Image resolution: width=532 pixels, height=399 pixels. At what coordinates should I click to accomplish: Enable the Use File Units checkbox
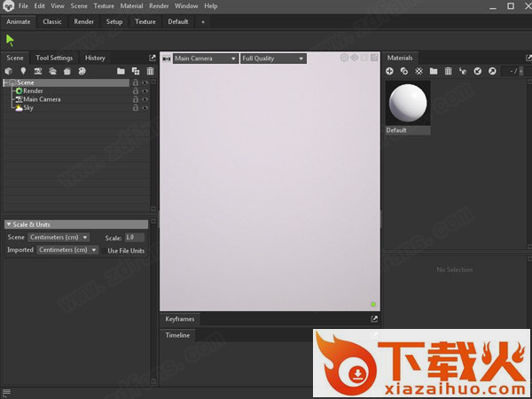click(x=104, y=251)
